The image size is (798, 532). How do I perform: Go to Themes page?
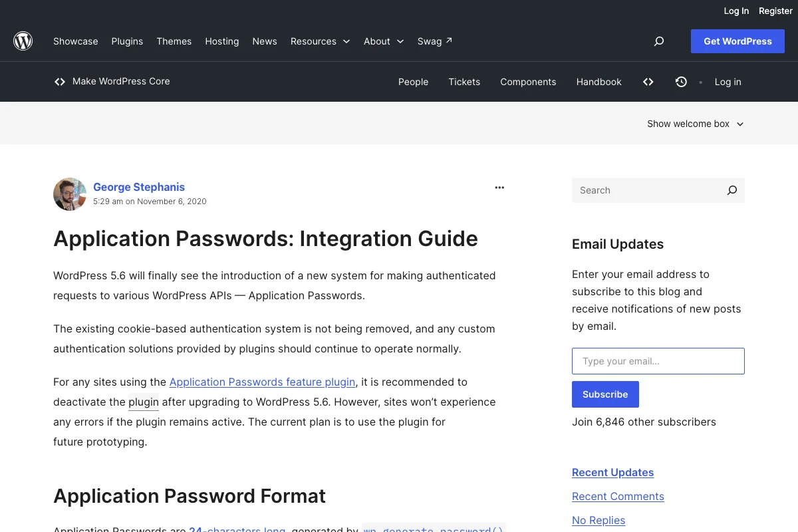174,41
